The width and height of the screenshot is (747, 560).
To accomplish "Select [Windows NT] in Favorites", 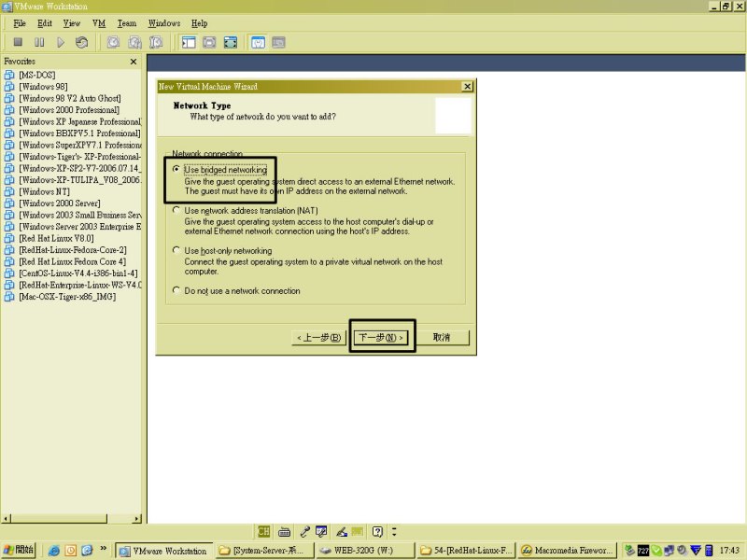I will (44, 191).
